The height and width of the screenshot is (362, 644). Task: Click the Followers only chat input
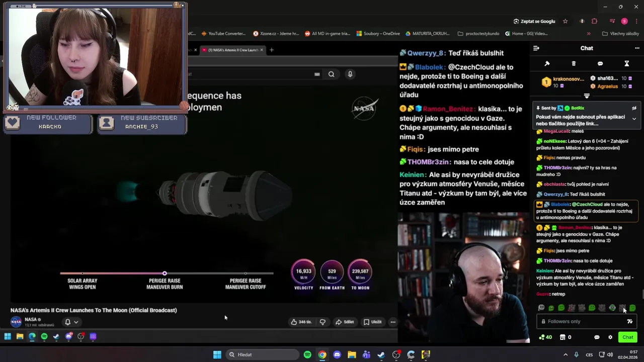[581, 321]
